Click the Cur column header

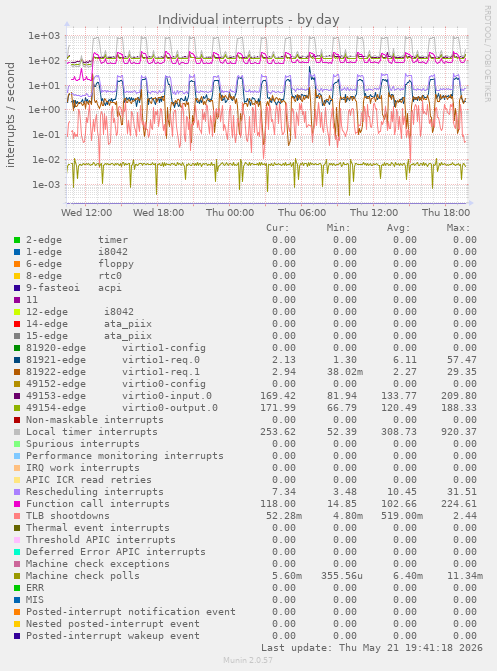click(x=278, y=228)
